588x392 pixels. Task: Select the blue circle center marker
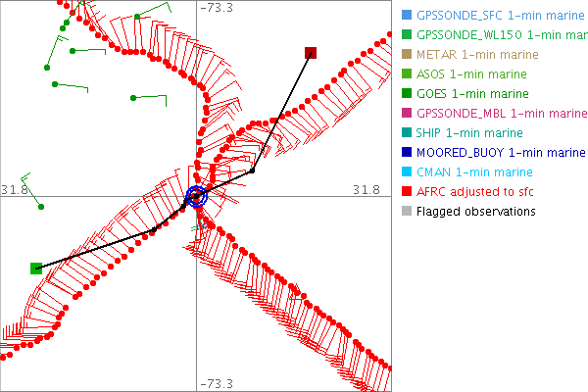click(x=196, y=196)
